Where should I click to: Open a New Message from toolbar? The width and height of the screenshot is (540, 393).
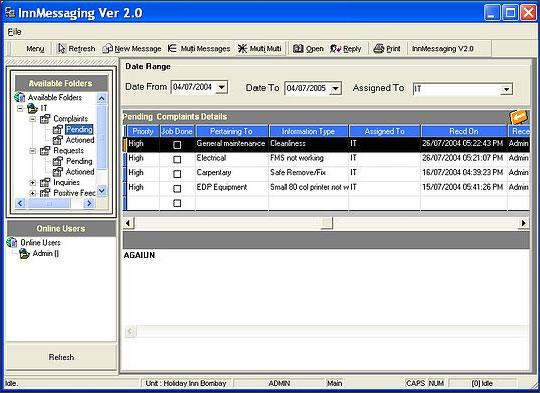click(x=107, y=49)
